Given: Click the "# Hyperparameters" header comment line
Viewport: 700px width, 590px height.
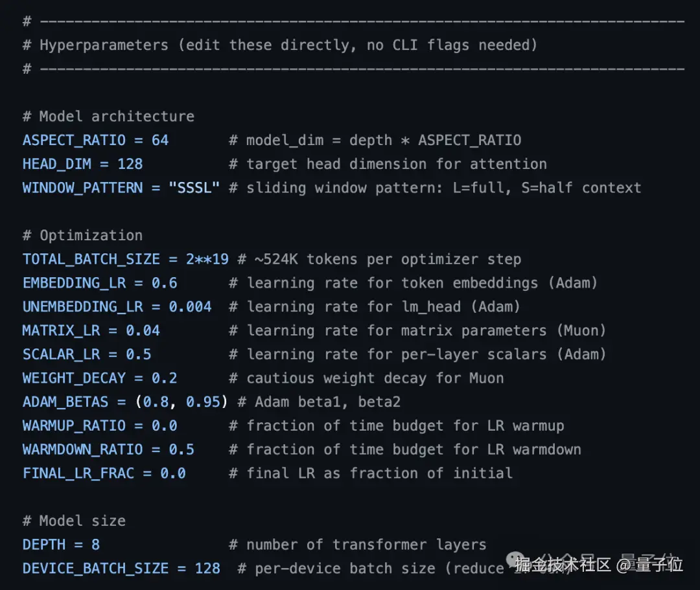Looking at the screenshot, I should [280, 45].
